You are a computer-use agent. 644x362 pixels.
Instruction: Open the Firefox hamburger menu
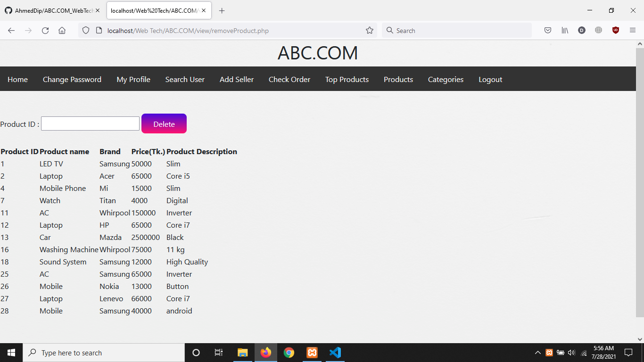tap(633, 30)
